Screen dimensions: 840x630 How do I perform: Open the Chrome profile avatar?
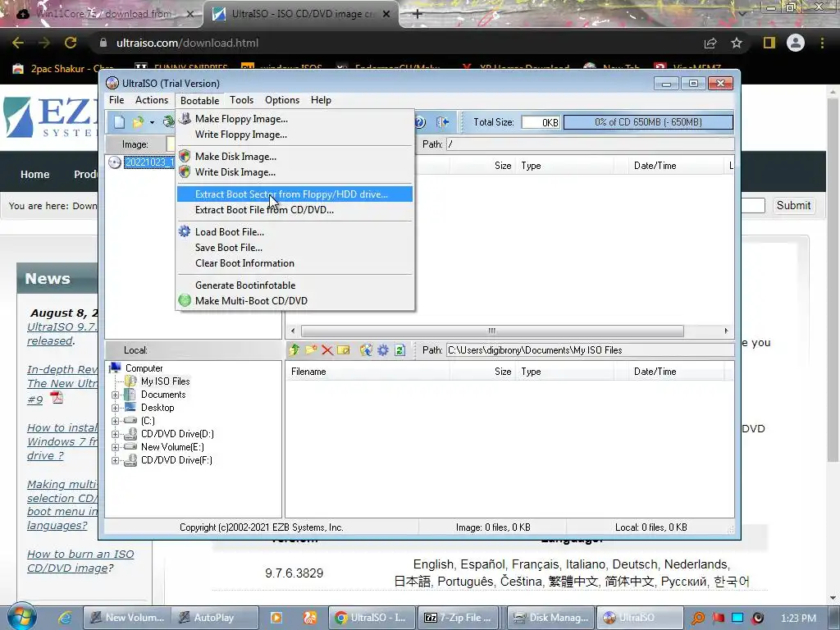(796, 43)
